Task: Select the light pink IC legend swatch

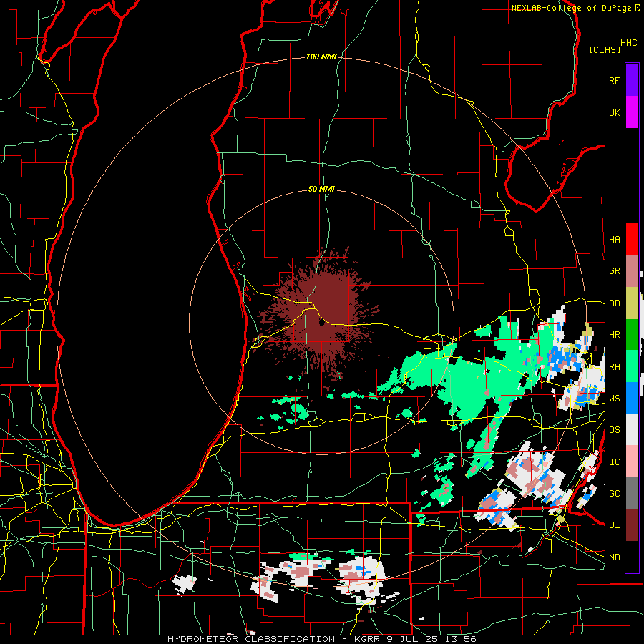Action: coord(632,462)
